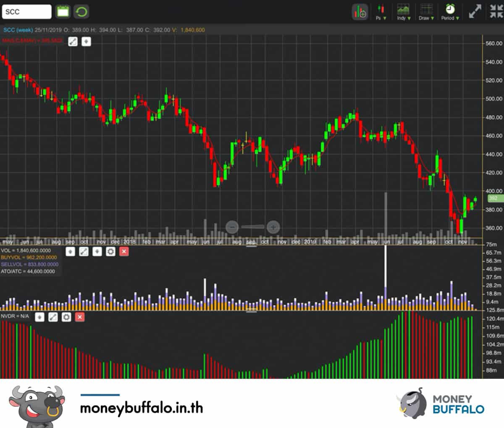Close the NVDR indicator panel
The height and width of the screenshot is (428, 504).
coord(79,317)
